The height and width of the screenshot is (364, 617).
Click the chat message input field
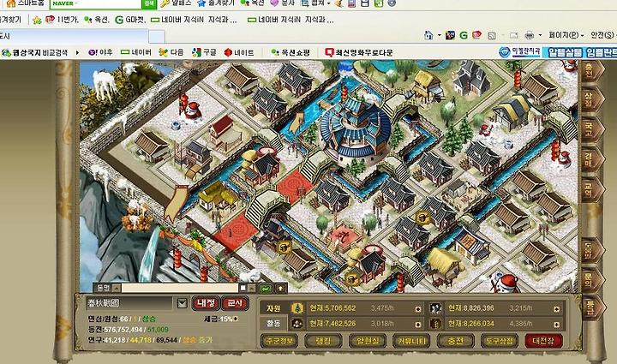tap(180, 288)
